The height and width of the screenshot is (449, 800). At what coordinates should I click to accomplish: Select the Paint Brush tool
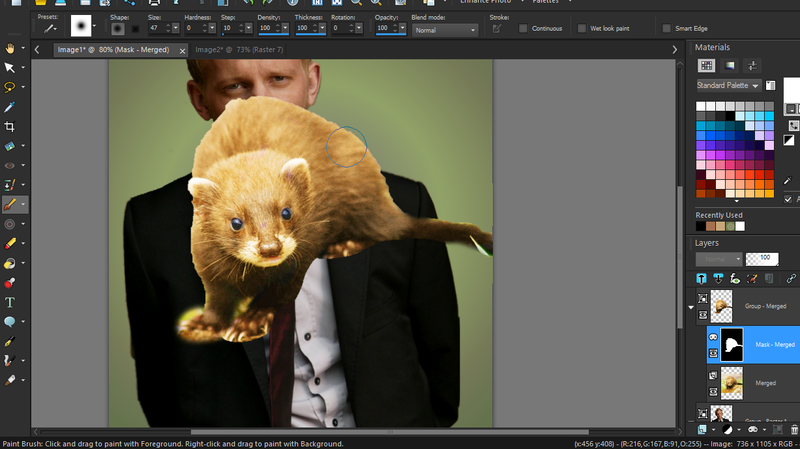(10, 205)
